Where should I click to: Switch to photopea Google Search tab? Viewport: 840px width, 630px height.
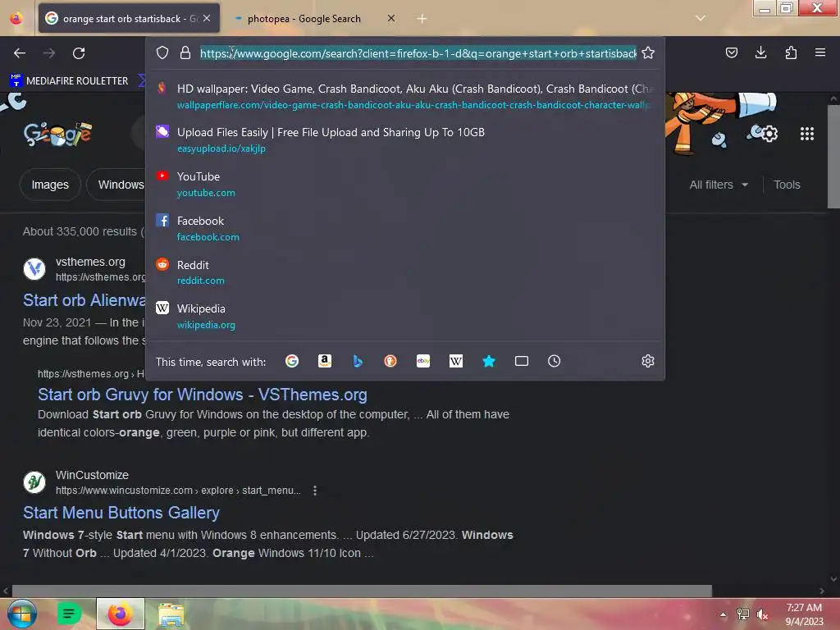click(x=304, y=19)
